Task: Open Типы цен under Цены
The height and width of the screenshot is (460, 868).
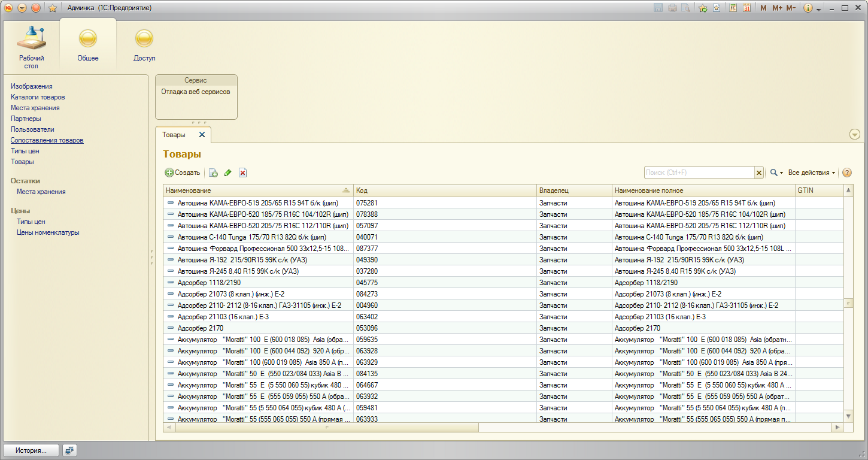Action: point(31,222)
